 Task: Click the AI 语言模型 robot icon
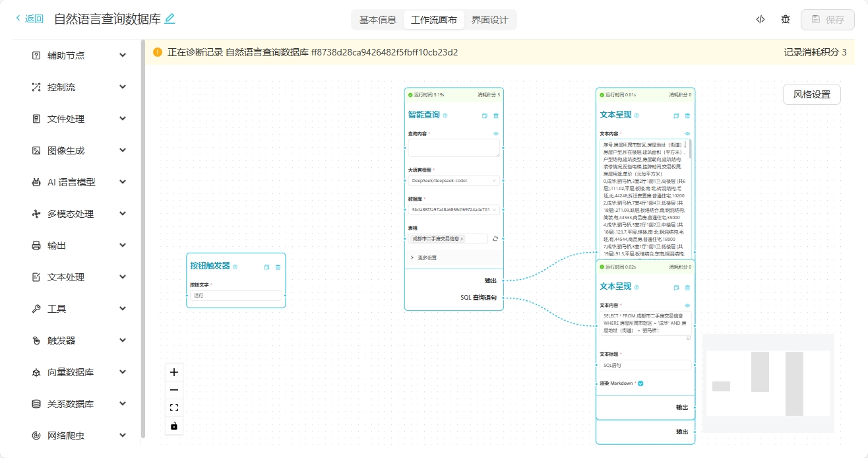pyautogui.click(x=36, y=182)
